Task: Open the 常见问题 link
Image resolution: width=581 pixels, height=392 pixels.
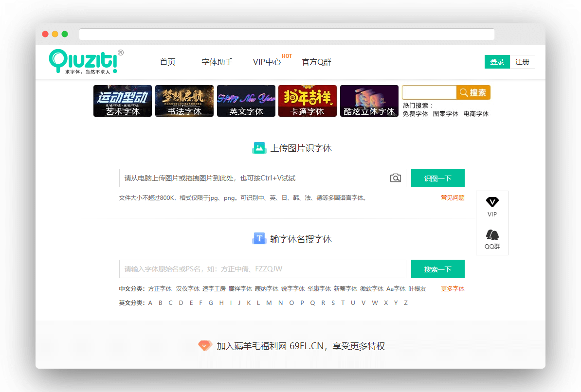Action: point(453,198)
